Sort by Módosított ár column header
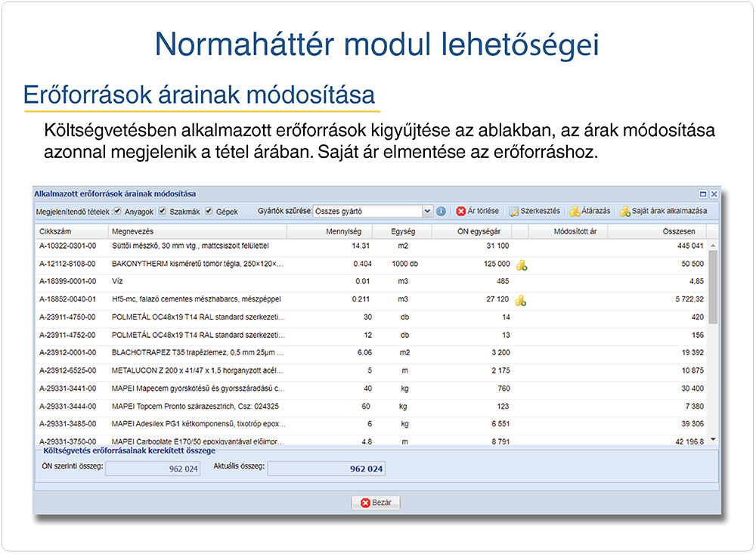The height and width of the screenshot is (554, 756). click(x=569, y=231)
